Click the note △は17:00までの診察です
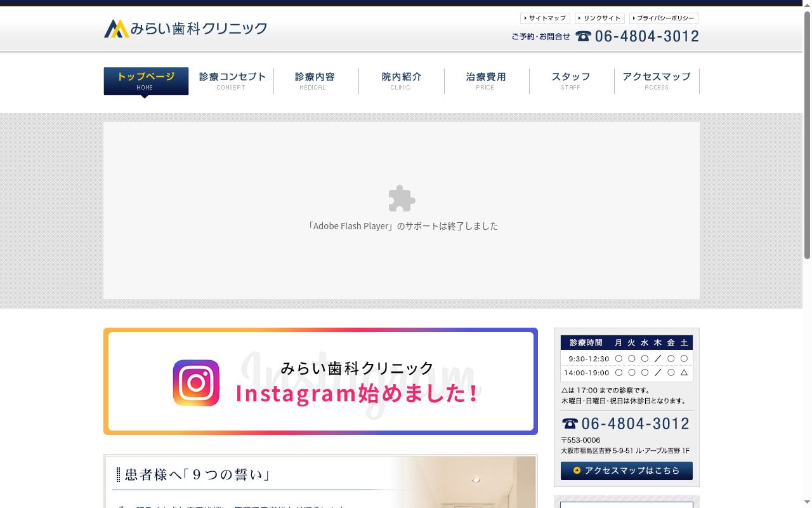812x508 pixels. pos(606,390)
